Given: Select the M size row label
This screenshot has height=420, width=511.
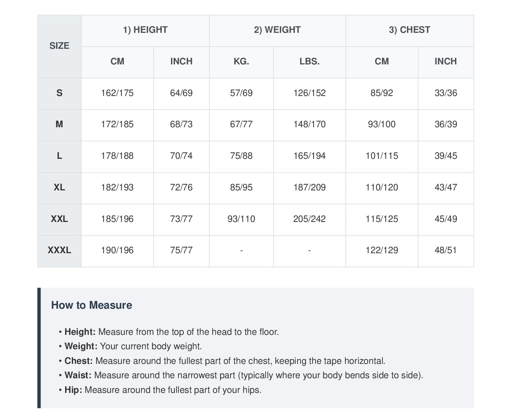Looking at the screenshot, I should 59,125.
